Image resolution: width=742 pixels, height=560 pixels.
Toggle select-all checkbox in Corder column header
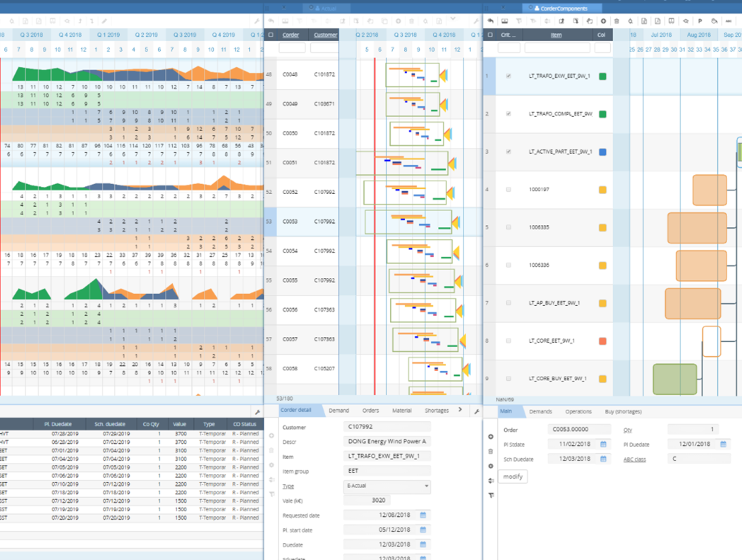[271, 35]
